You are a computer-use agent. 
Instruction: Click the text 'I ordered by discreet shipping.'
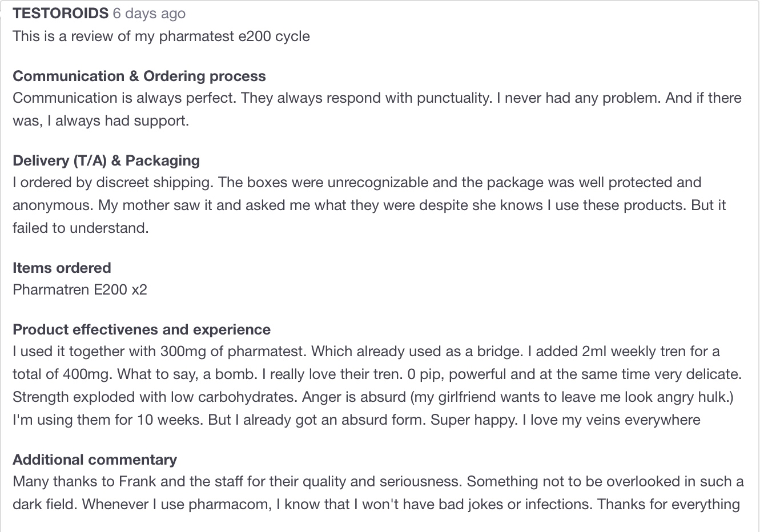[113, 182]
